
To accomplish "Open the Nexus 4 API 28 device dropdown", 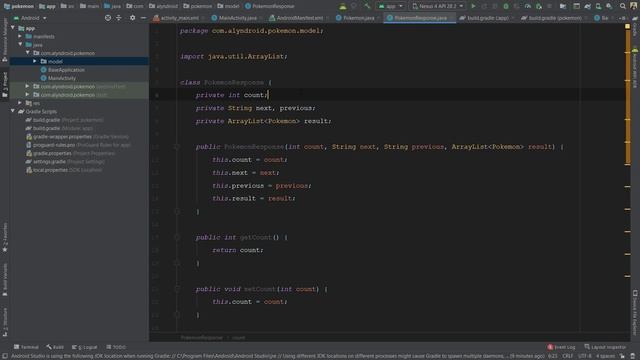I will click(437, 6).
